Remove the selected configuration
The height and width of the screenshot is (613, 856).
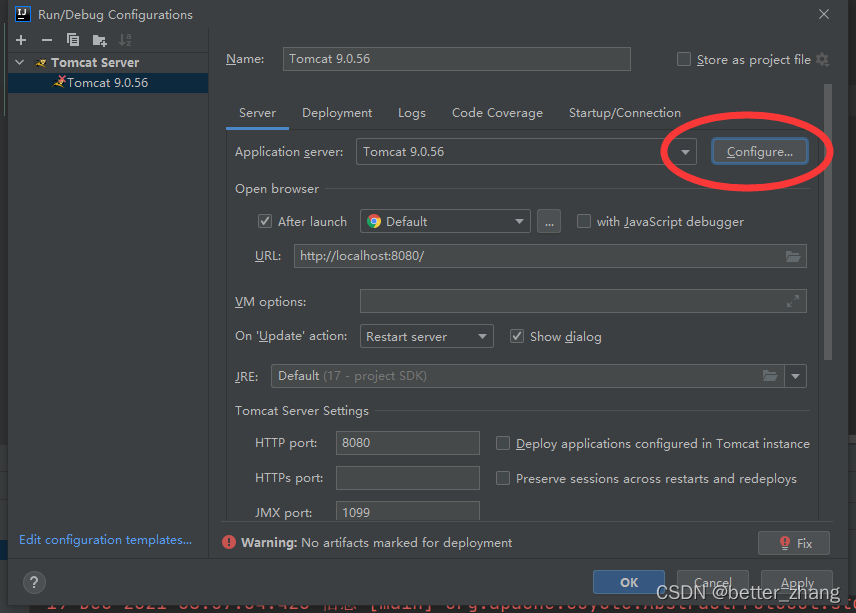tap(47, 40)
